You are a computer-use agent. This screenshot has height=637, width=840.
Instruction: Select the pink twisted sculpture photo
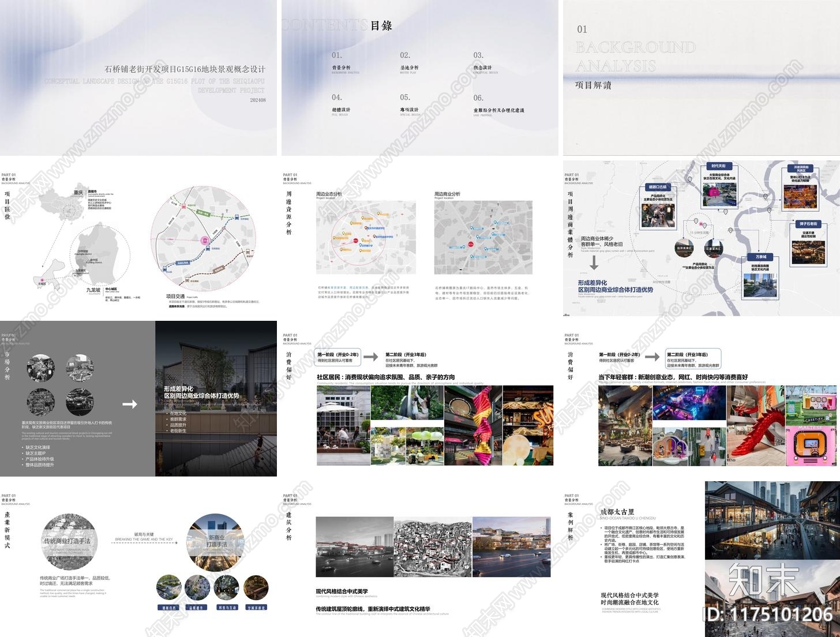point(473,426)
